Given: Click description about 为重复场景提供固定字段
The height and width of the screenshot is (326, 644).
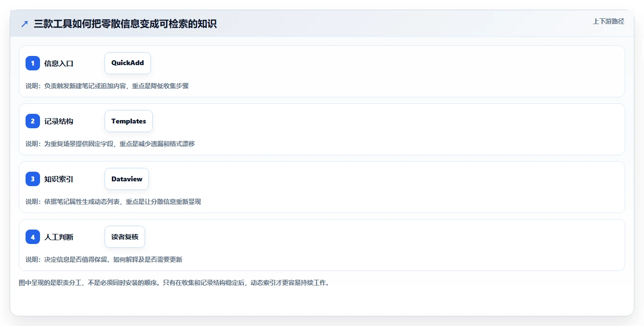Looking at the screenshot, I should (110, 144).
